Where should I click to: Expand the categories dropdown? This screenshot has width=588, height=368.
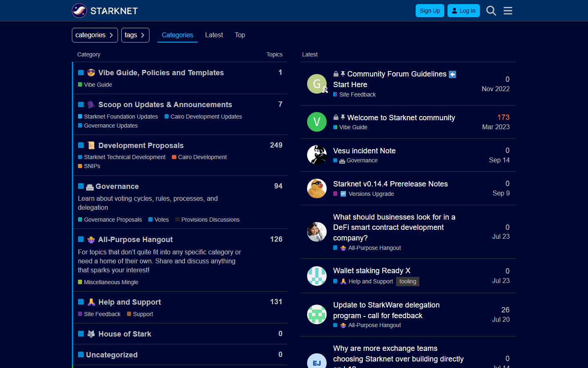95,35
